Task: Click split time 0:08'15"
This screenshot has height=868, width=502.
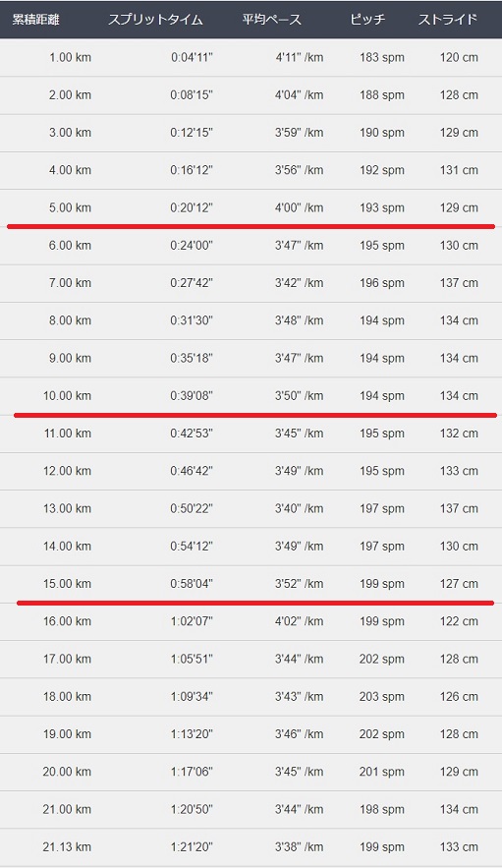Action: [x=192, y=95]
